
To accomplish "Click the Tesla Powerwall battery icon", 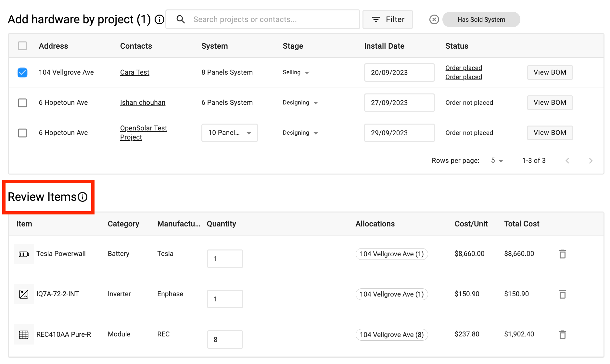I will click(24, 254).
